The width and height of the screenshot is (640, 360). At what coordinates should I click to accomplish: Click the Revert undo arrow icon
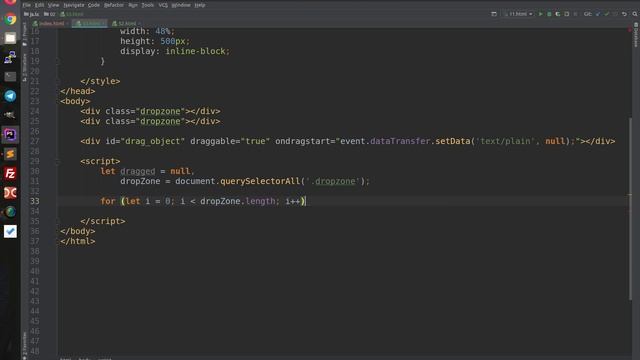pyautogui.click(x=624, y=14)
